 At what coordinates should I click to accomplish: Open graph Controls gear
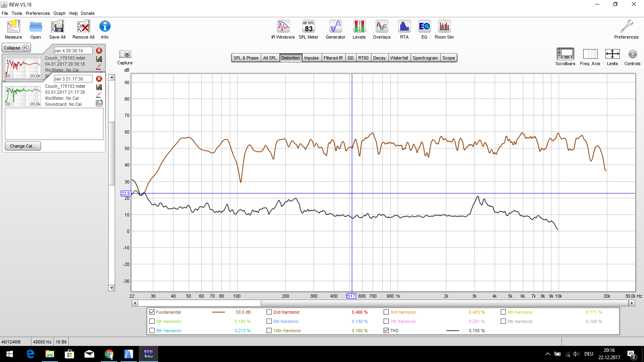click(x=632, y=57)
